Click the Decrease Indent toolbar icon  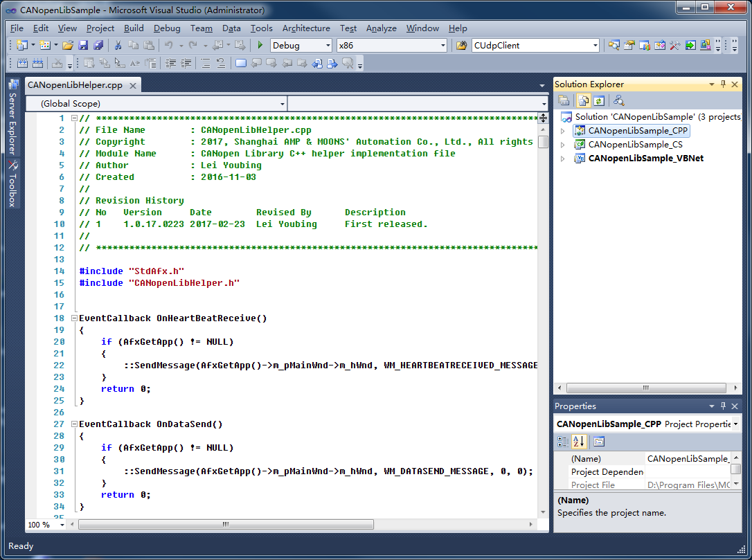(170, 63)
